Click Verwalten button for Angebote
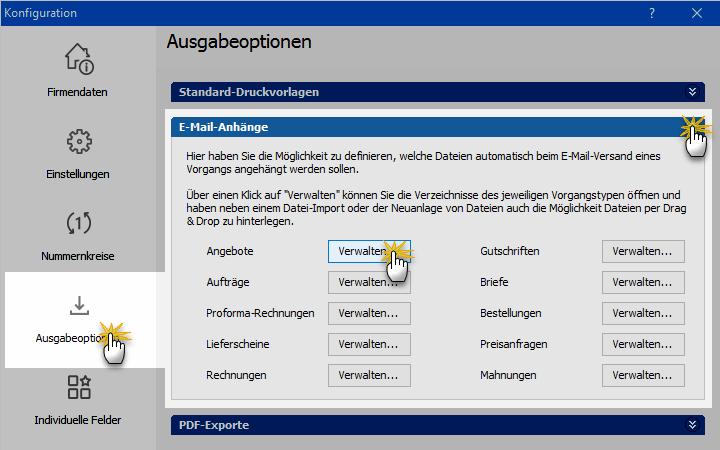 (x=368, y=251)
